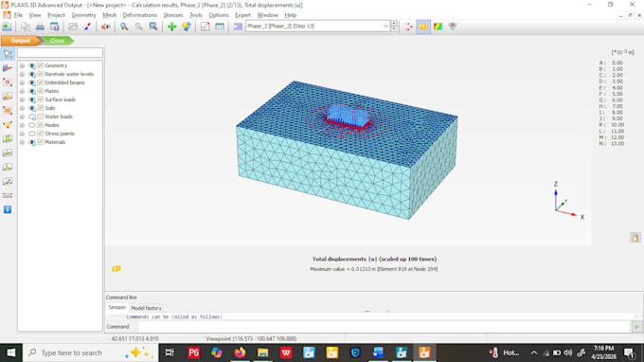
Task: Click the taskbar search box
Action: click(90, 353)
